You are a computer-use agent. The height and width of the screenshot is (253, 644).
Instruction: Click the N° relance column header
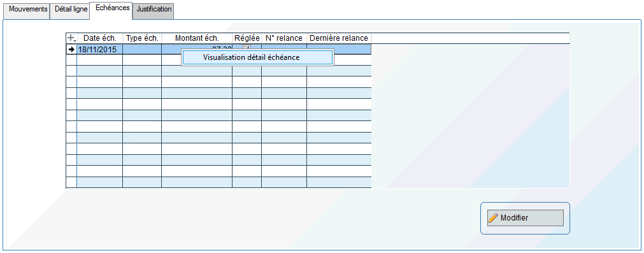tap(284, 38)
